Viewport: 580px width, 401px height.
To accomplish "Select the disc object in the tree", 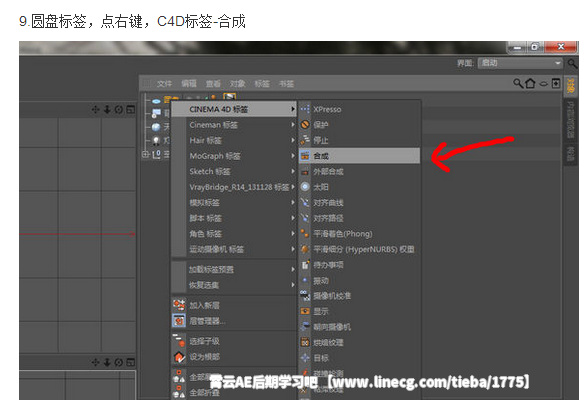I will point(156,100).
